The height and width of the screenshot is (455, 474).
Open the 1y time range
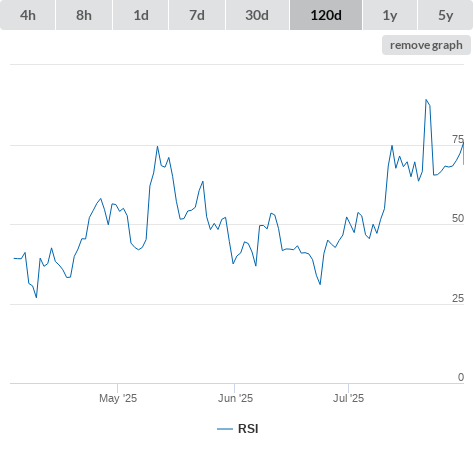click(390, 15)
